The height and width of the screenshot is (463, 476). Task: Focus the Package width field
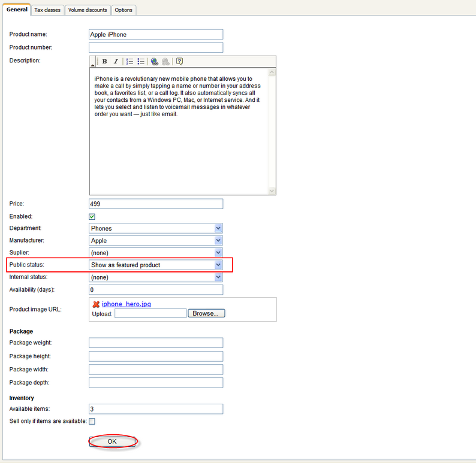[x=156, y=370]
